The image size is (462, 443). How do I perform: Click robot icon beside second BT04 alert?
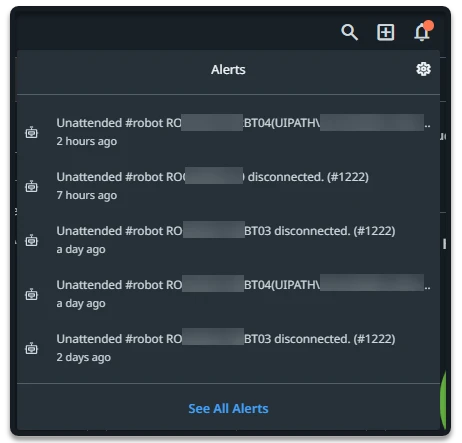(32, 294)
